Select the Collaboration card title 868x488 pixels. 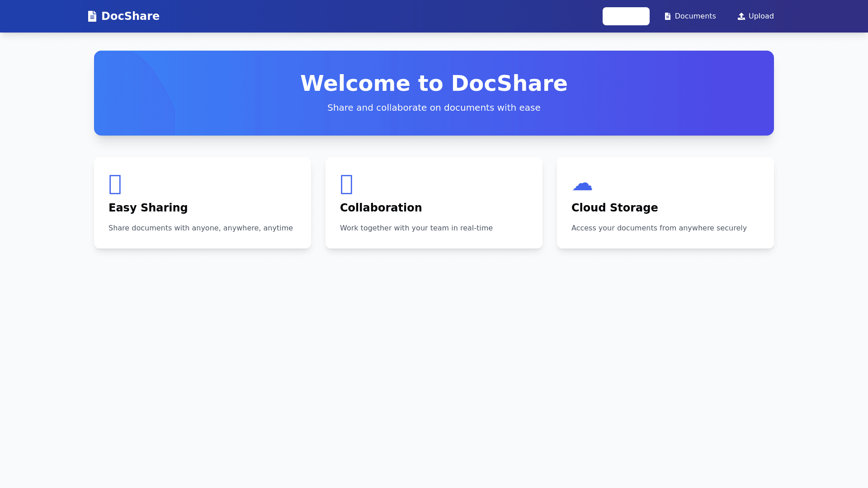[381, 208]
